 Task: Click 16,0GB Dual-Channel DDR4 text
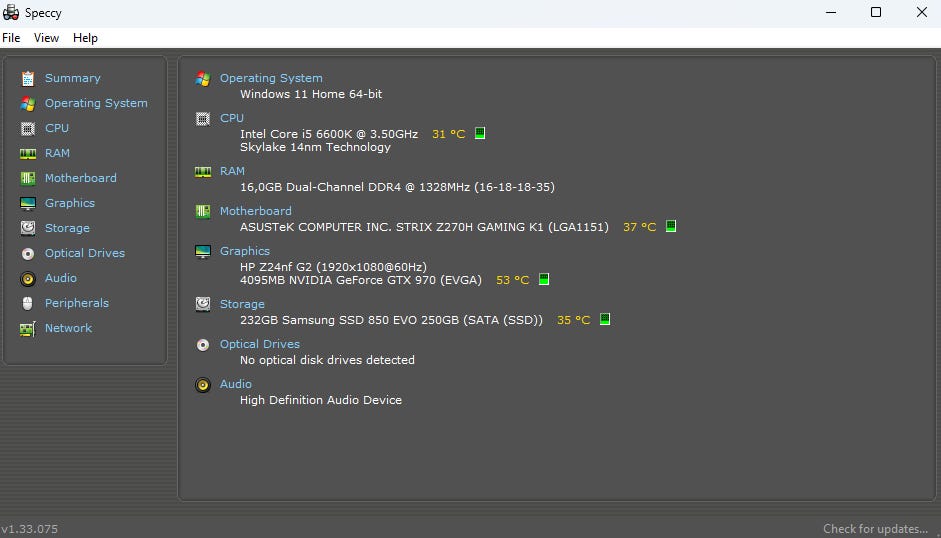point(397,187)
